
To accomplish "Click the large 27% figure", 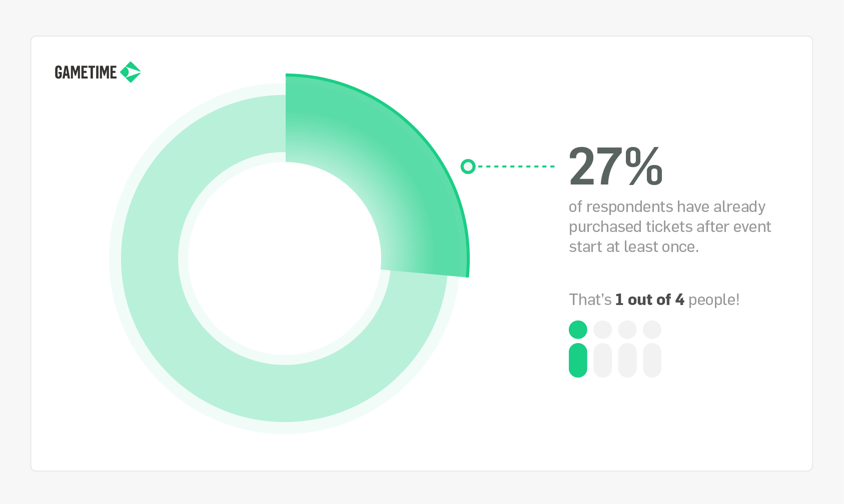I will coord(616,167).
